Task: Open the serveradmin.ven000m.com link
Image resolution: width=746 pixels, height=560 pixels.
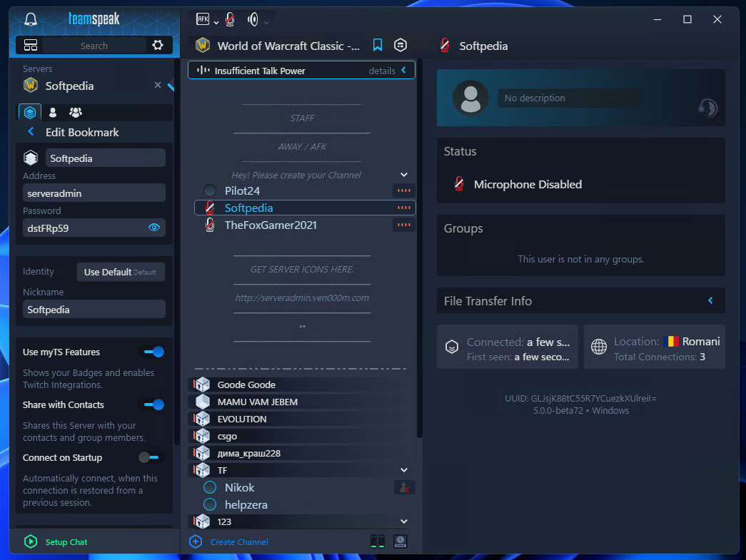Action: tap(302, 298)
